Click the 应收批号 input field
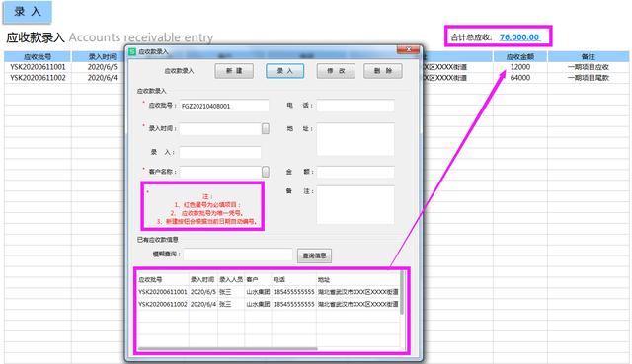 [224, 106]
